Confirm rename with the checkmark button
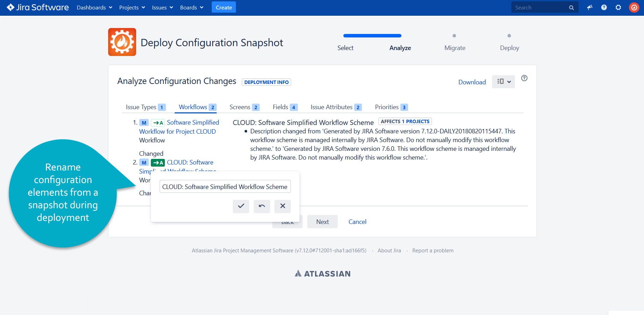Viewport: 644px width, 315px height. point(241,206)
